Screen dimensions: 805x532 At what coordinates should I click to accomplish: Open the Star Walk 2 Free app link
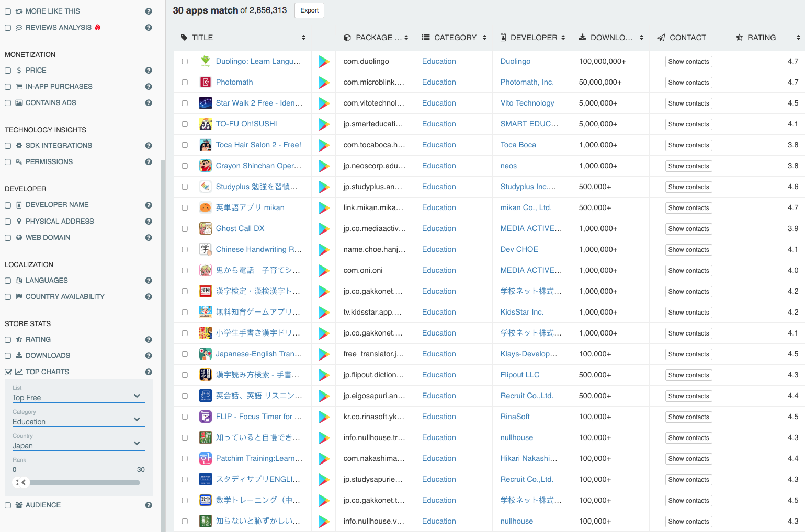[259, 103]
